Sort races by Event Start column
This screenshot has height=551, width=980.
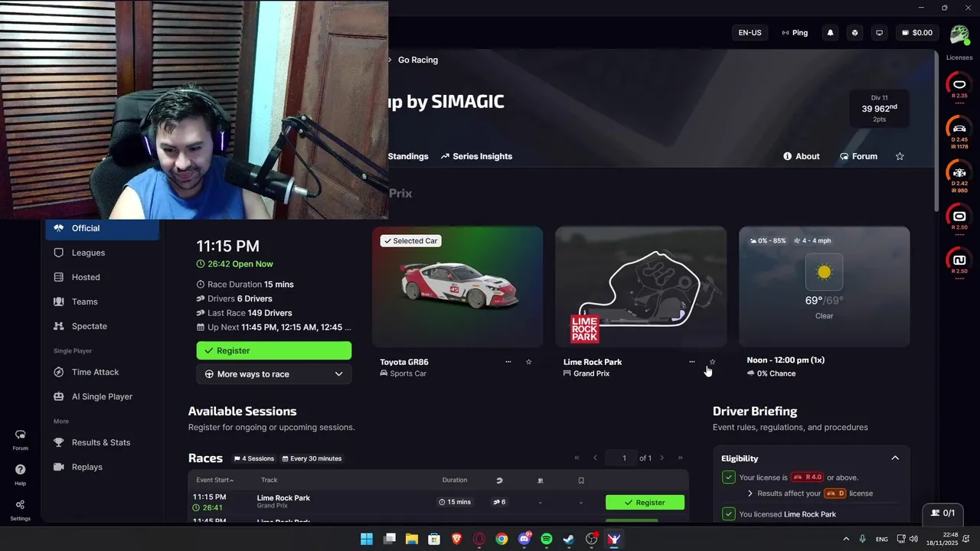[215, 480]
